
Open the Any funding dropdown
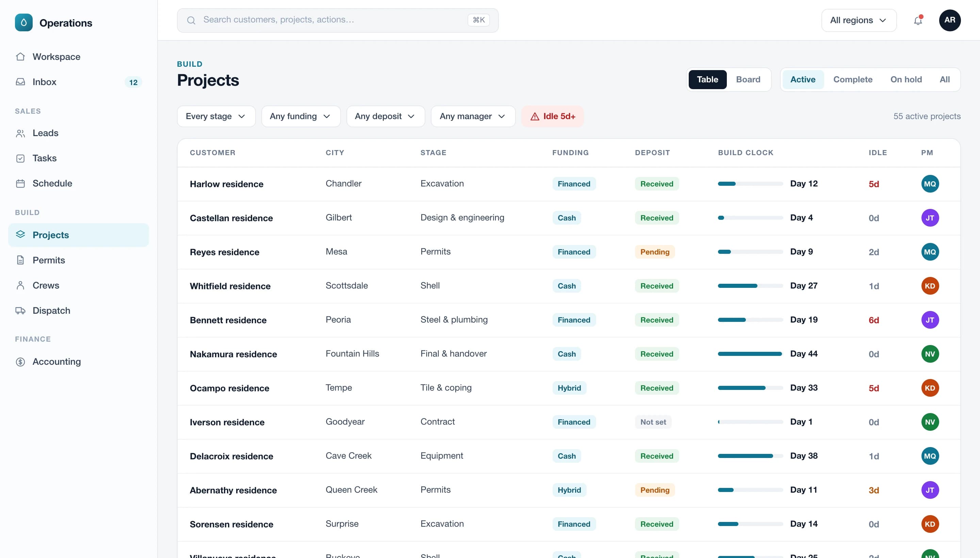300,116
